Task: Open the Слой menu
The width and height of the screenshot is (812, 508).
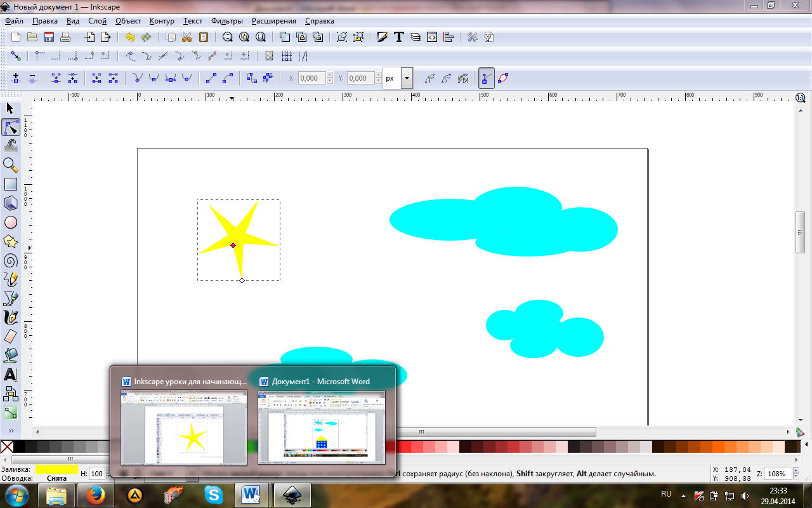Action: pyautogui.click(x=97, y=21)
